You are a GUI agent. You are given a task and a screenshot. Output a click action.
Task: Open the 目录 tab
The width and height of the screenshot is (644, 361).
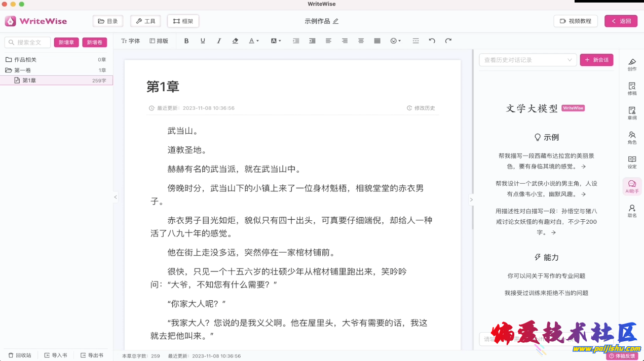tap(108, 21)
